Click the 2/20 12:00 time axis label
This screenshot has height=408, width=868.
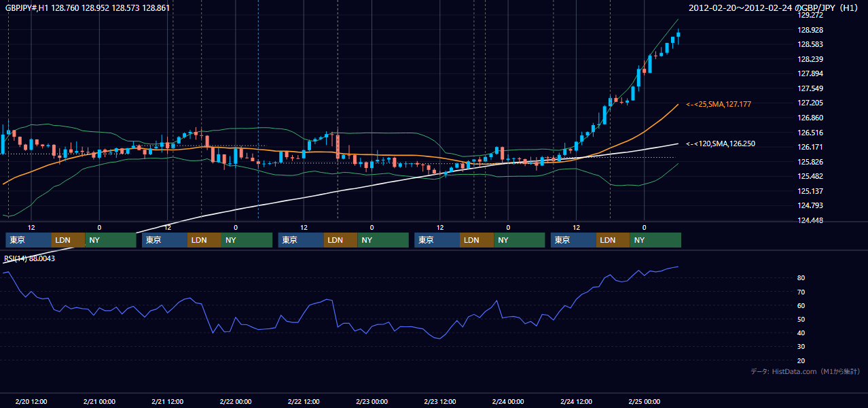(x=31, y=401)
